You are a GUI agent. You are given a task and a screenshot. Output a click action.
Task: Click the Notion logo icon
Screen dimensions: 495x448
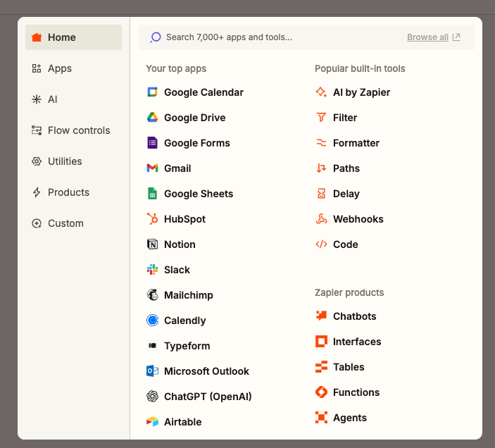(152, 244)
